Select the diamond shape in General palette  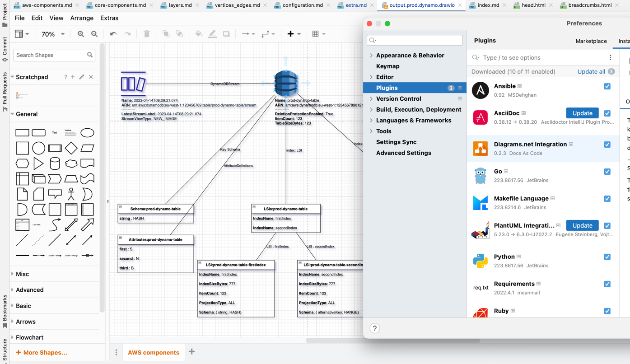(71, 148)
